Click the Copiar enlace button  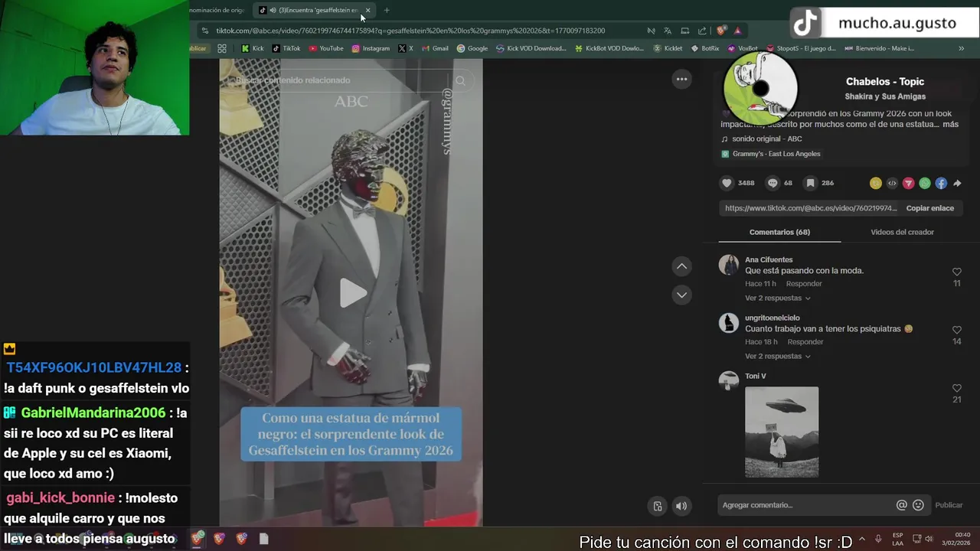pyautogui.click(x=929, y=208)
